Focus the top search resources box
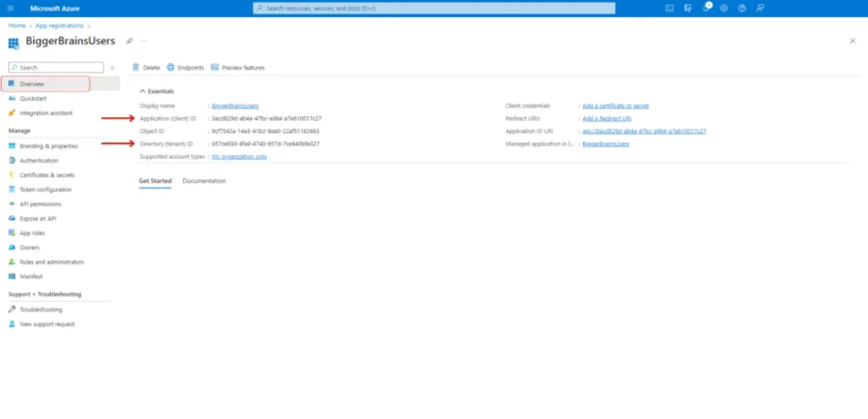 (x=434, y=8)
